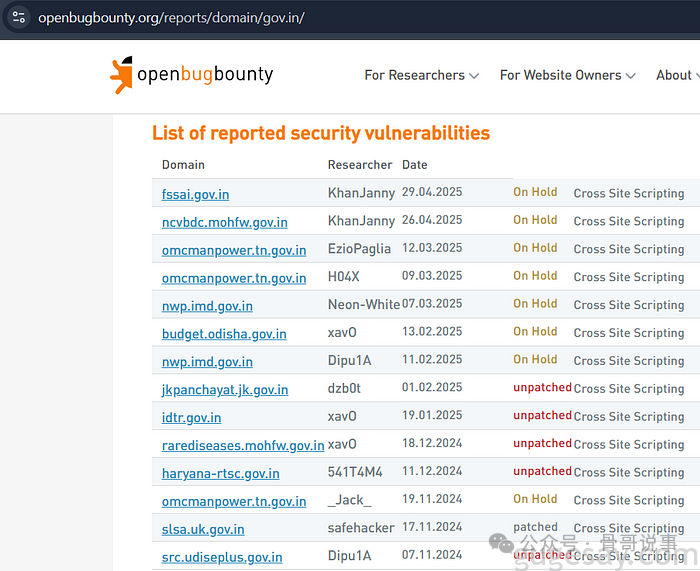The height and width of the screenshot is (571, 700).
Task: Click the Date column header
Action: pos(414,165)
